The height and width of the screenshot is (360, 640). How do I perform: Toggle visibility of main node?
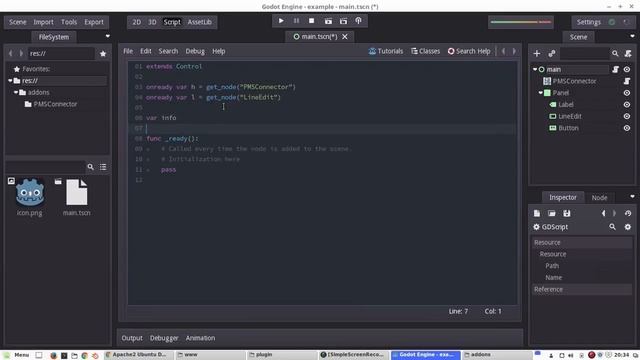[x=627, y=69]
